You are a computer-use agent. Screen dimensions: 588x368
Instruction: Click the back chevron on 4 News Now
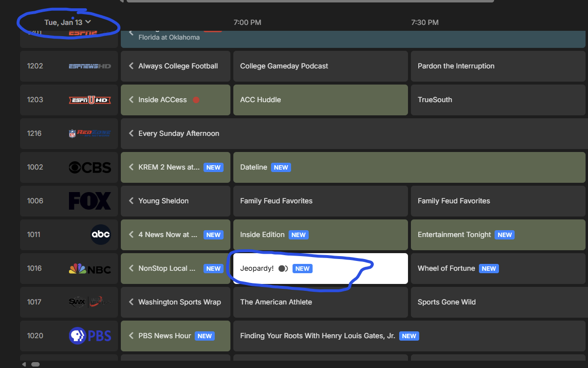click(131, 235)
